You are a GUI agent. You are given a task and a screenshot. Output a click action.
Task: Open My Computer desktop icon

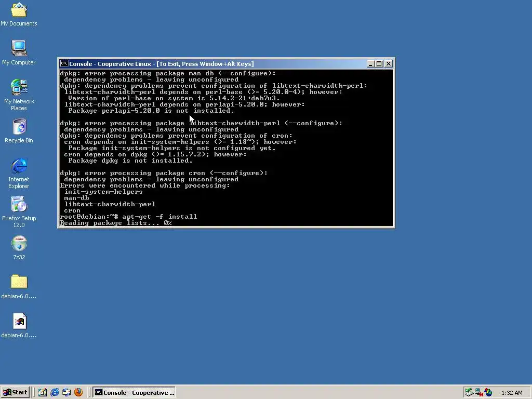[19, 52]
